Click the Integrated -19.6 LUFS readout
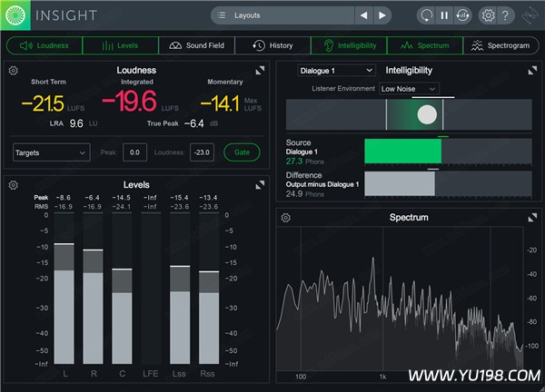The image size is (545, 392). [x=129, y=102]
